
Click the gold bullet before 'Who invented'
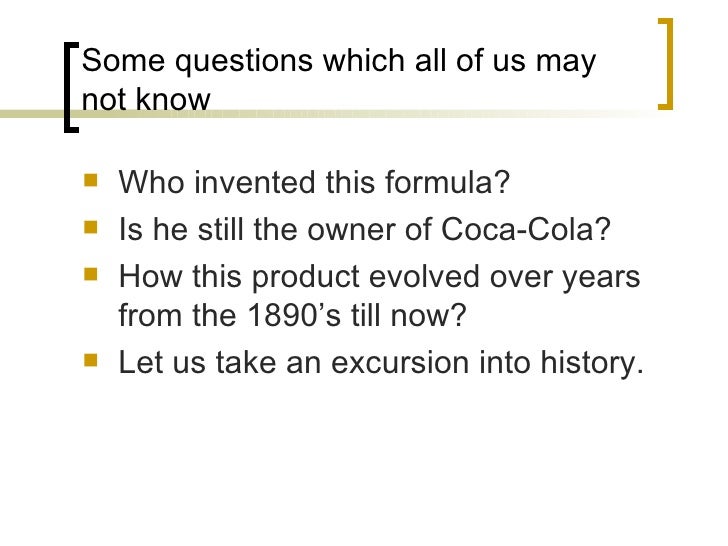point(91,180)
